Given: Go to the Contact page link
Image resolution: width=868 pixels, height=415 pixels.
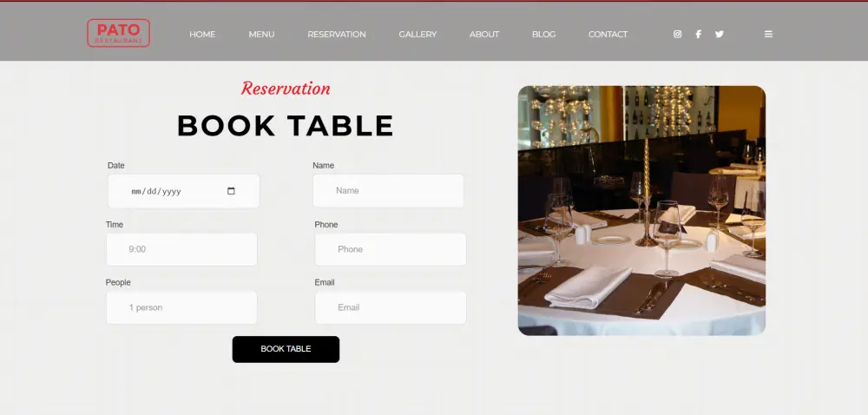Looking at the screenshot, I should pos(608,35).
